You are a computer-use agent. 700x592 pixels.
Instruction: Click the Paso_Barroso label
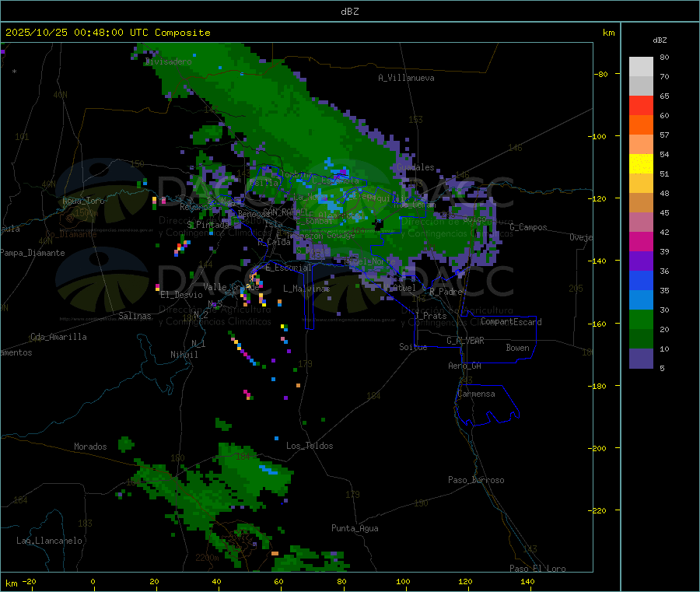(x=476, y=480)
